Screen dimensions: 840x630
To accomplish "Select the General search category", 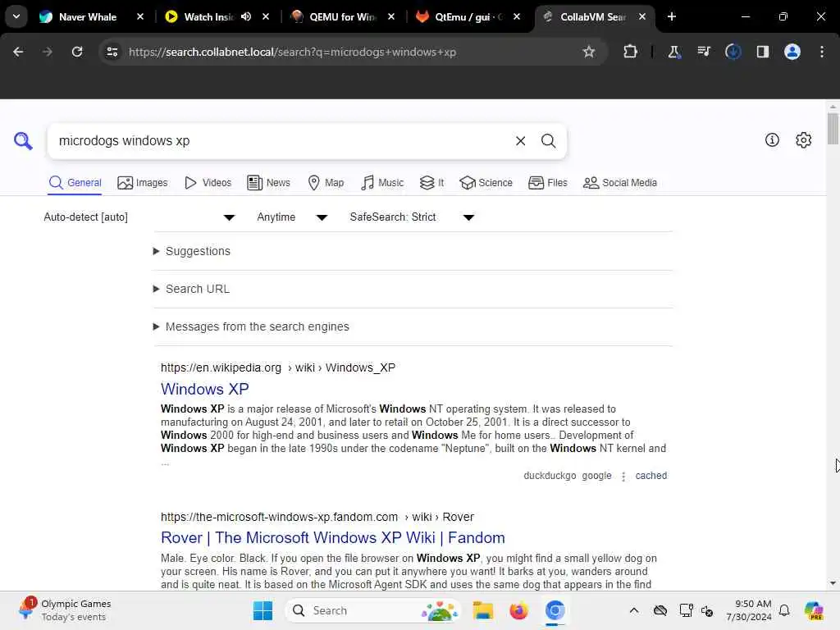I will click(x=75, y=183).
